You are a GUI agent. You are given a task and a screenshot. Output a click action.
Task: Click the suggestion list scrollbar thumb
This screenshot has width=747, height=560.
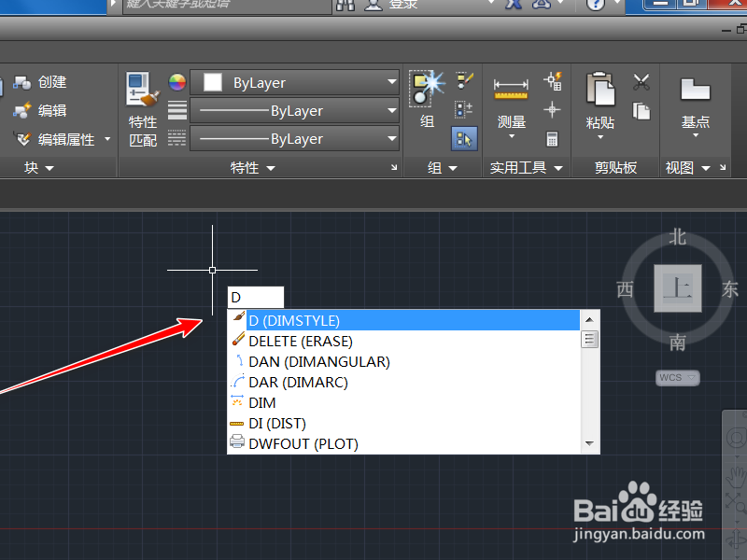click(590, 340)
